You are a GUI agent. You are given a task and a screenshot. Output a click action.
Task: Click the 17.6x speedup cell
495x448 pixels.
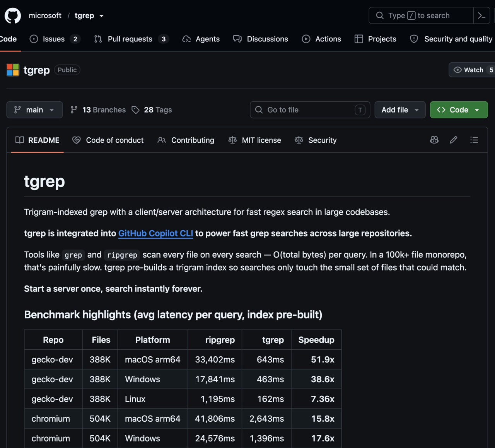316,438
